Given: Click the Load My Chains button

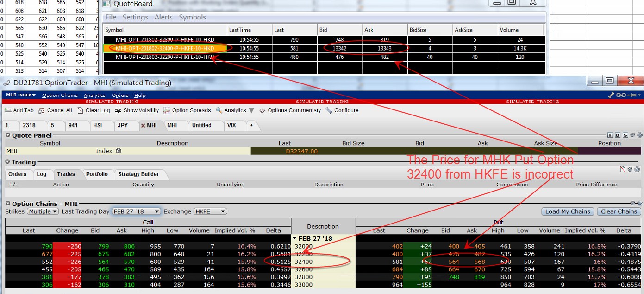Looking at the screenshot, I should coord(568,211).
